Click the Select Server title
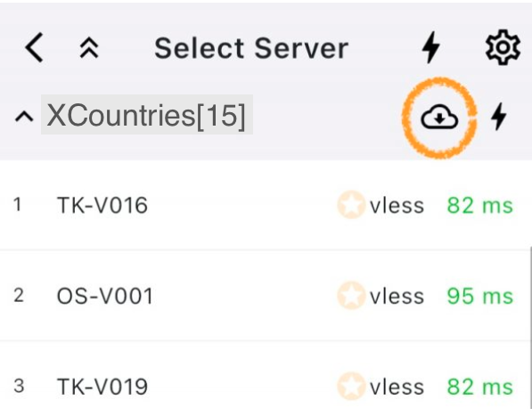Image resolution: width=532 pixels, height=416 pixels. (x=251, y=48)
